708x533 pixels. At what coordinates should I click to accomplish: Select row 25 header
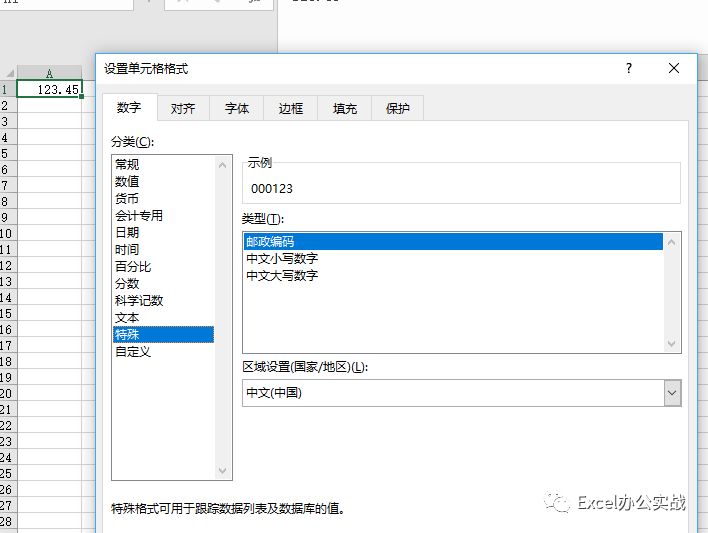pyautogui.click(x=8, y=473)
